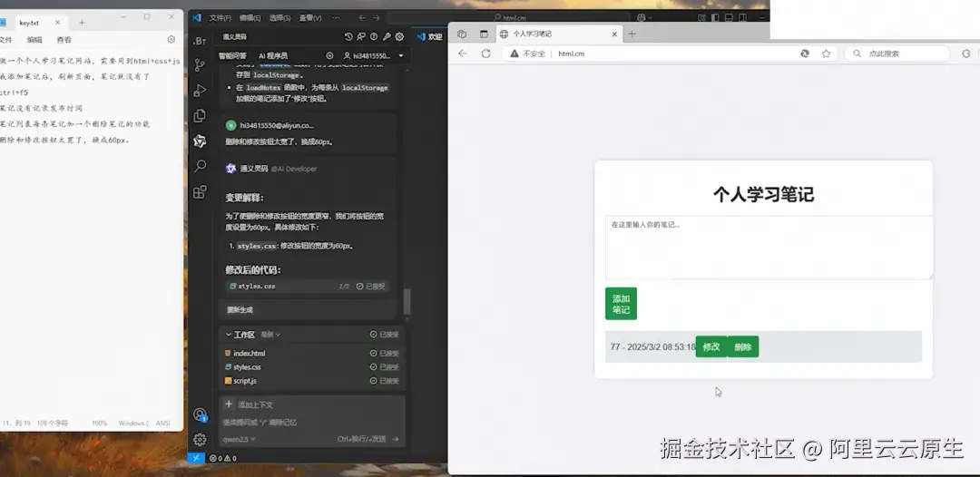The height and width of the screenshot is (477, 980).
Task: Bookmark page with star icon in address bar
Action: (x=826, y=54)
